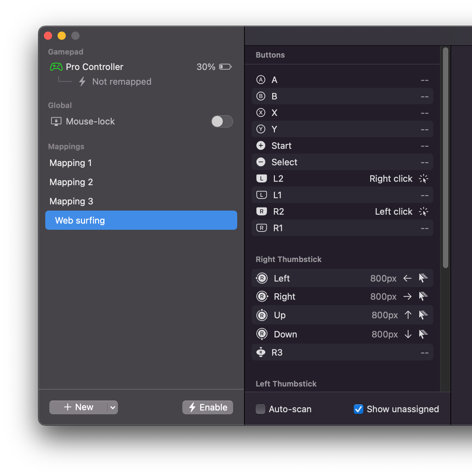The height and width of the screenshot is (476, 472).
Task: Click the 30% battery percentage
Action: 206,67
